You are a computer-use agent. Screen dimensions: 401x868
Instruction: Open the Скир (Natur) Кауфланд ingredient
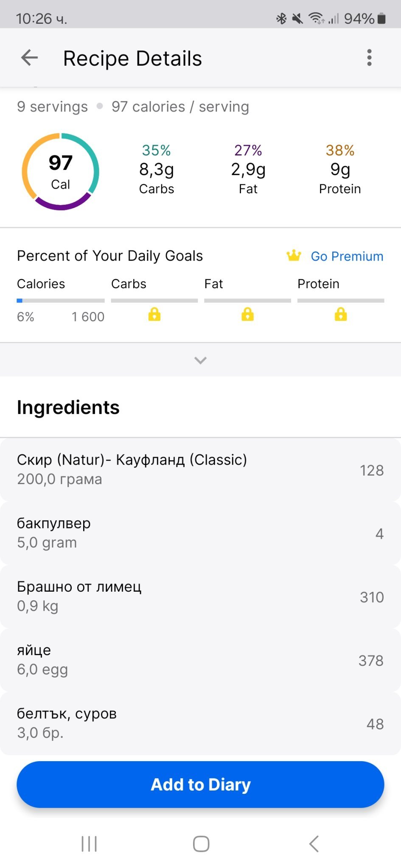click(x=200, y=470)
